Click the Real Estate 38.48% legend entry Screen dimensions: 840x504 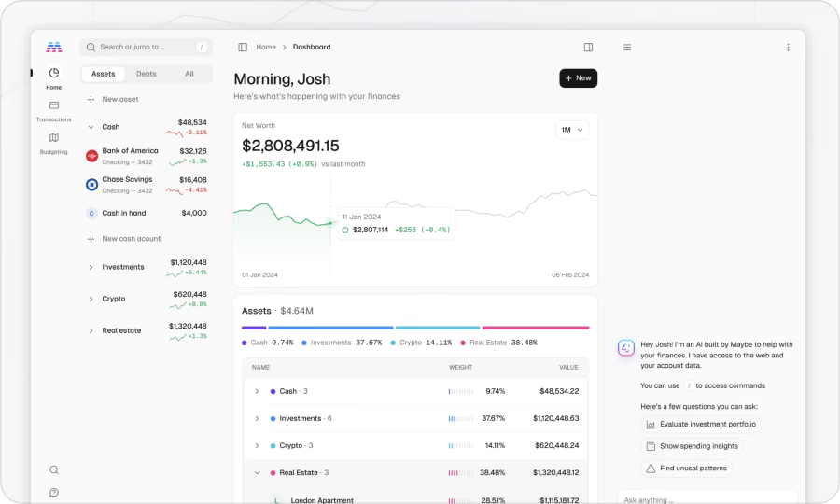point(498,343)
